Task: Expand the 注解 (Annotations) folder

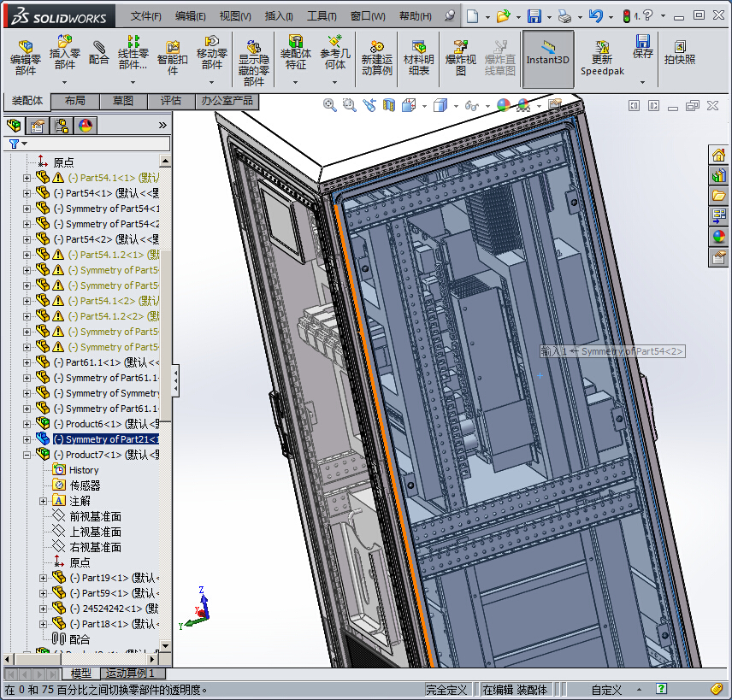Action: coord(44,501)
